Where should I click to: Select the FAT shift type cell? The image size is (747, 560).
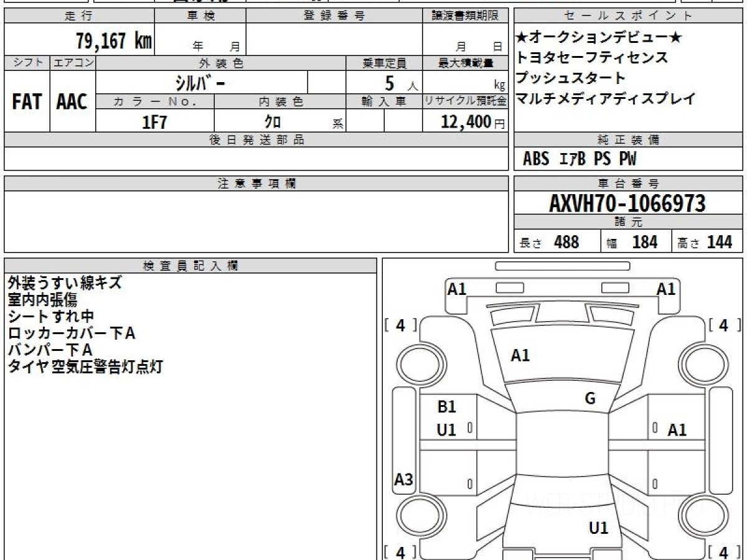click(x=27, y=101)
